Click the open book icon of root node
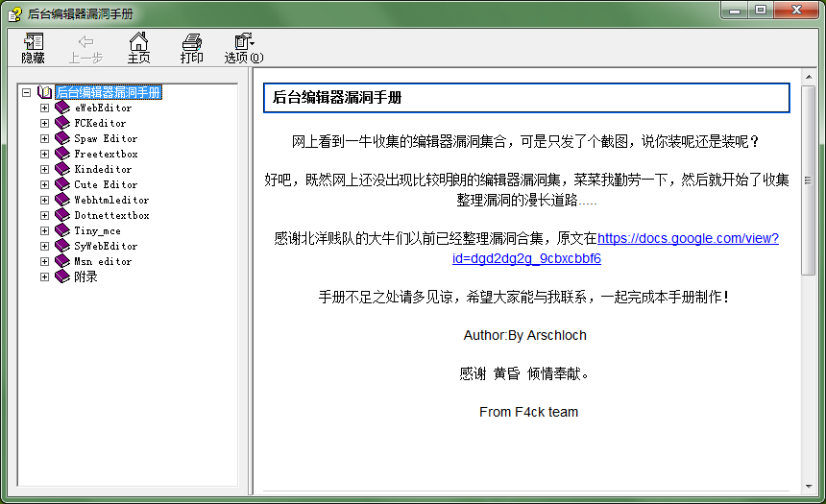This screenshot has height=504, width=826. pos(45,93)
